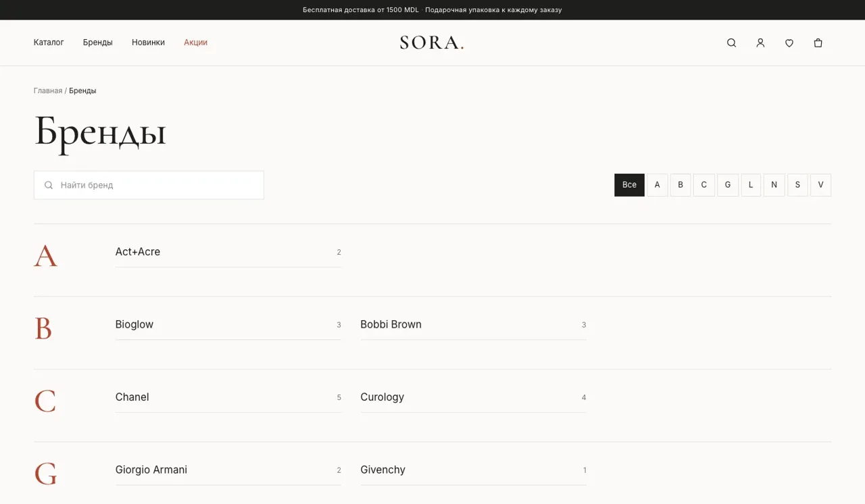Open the user account icon

760,43
